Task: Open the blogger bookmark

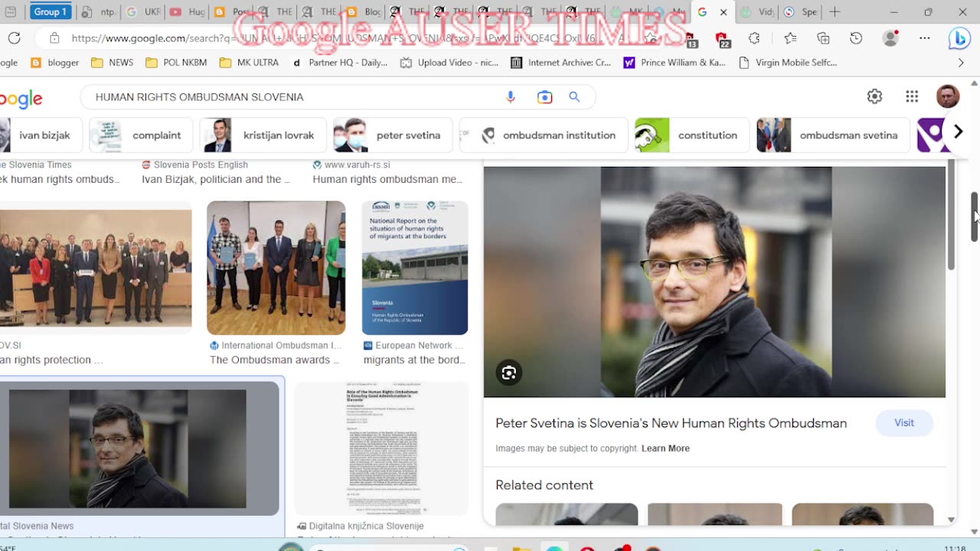Action: 54,63
